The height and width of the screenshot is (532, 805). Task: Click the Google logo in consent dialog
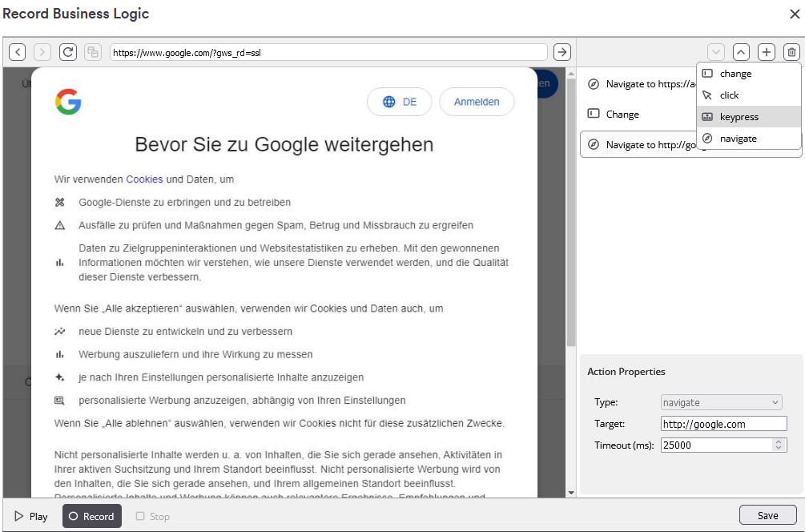click(68, 102)
